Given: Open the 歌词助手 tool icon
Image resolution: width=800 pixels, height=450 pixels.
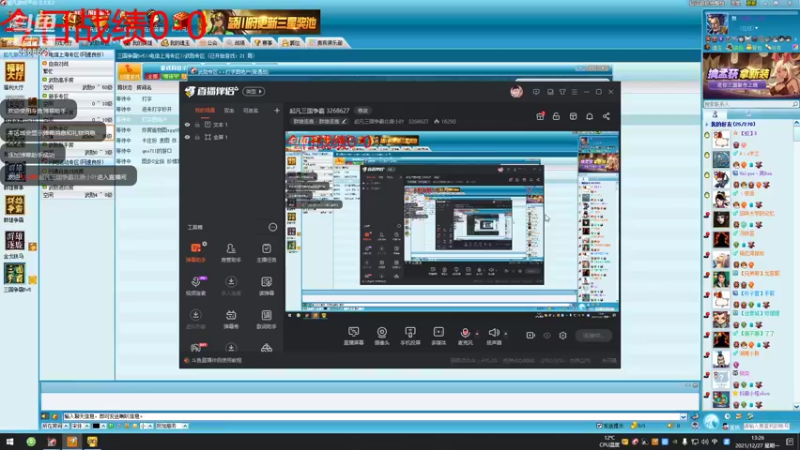Looking at the screenshot, I should pos(266,319).
